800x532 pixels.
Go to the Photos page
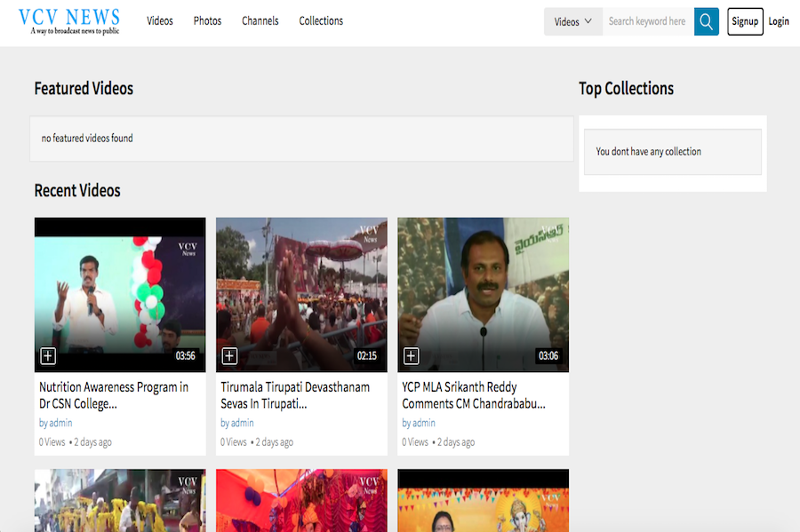207,21
